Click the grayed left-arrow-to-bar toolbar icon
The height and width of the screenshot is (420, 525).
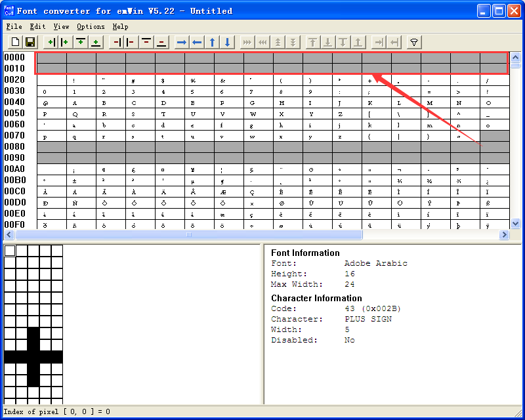(x=394, y=42)
